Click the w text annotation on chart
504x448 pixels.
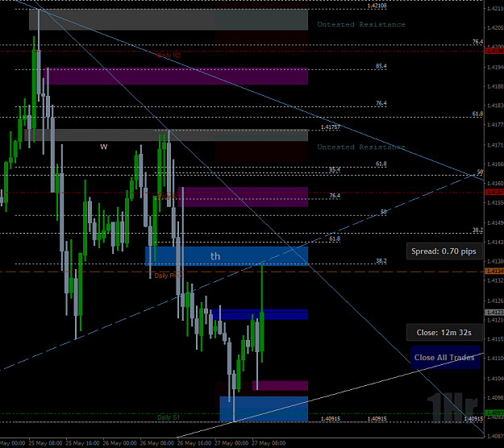[x=103, y=147]
